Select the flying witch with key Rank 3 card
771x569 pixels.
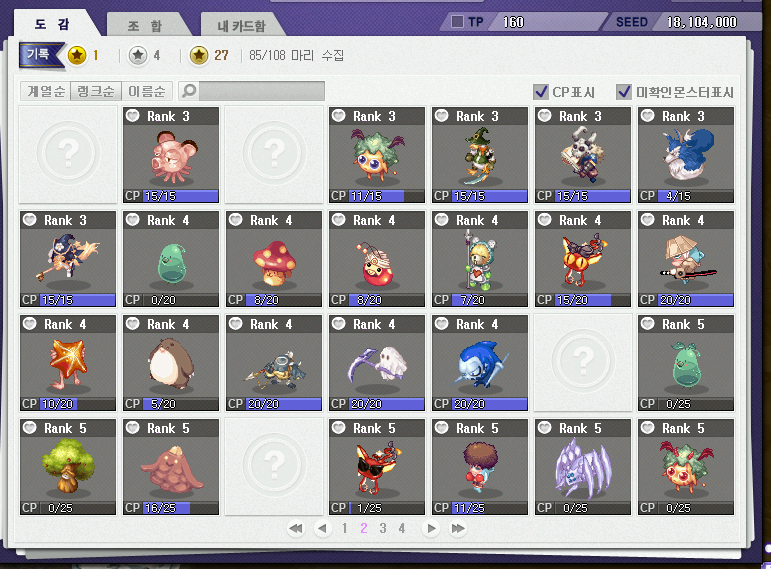pyautogui.click(x=68, y=259)
